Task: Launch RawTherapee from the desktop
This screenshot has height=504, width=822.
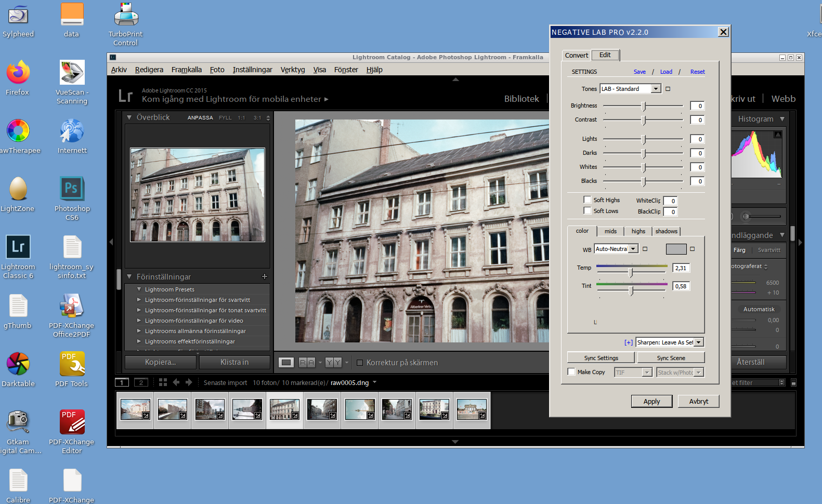Action: pyautogui.click(x=18, y=136)
